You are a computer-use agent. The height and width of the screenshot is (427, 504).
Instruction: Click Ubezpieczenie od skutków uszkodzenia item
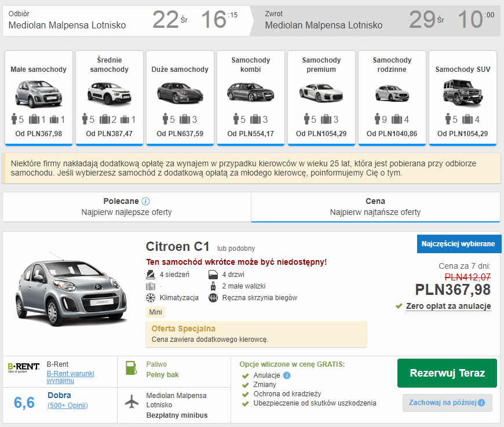[x=315, y=403]
